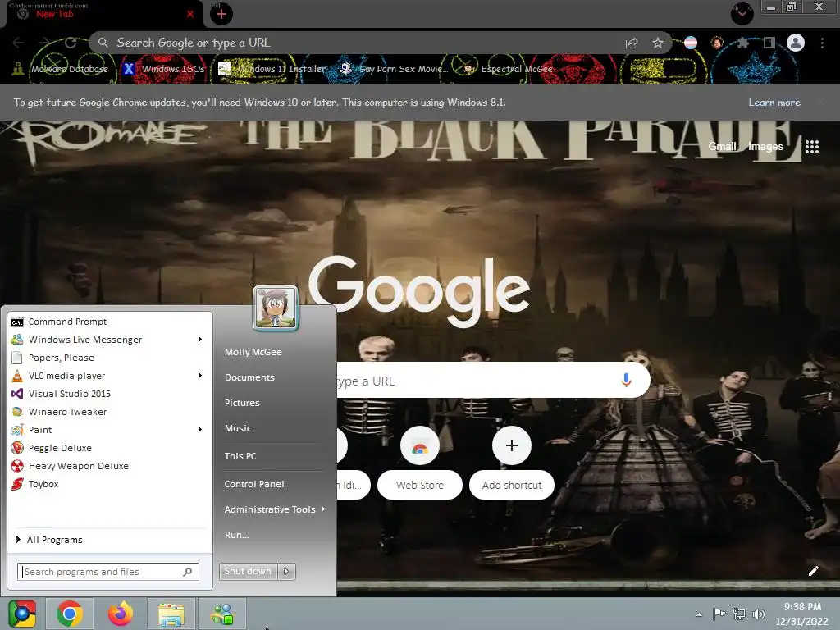Viewport: 840px width, 630px height.
Task: Expand Paint jump list arrow
Action: click(x=200, y=429)
